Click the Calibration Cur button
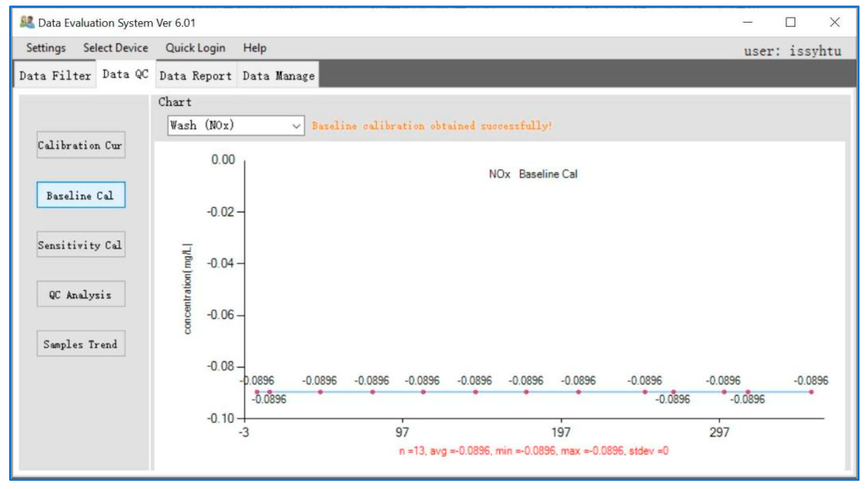The image size is (868, 489). click(81, 145)
